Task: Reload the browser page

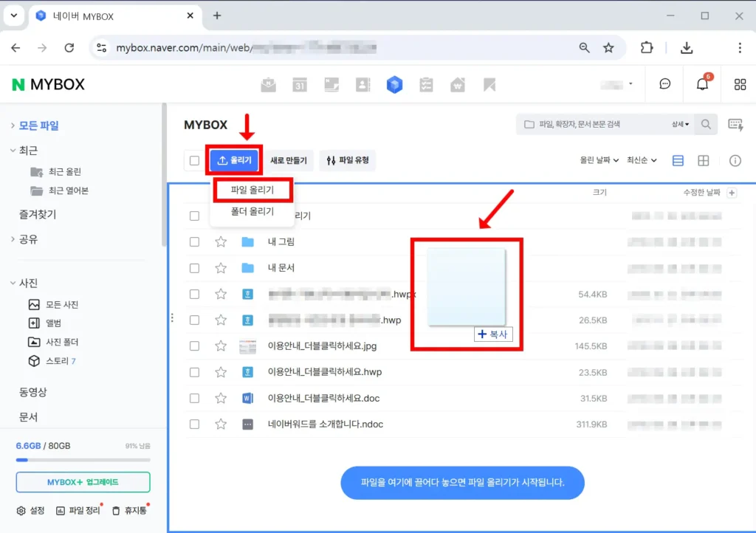Action: click(69, 48)
